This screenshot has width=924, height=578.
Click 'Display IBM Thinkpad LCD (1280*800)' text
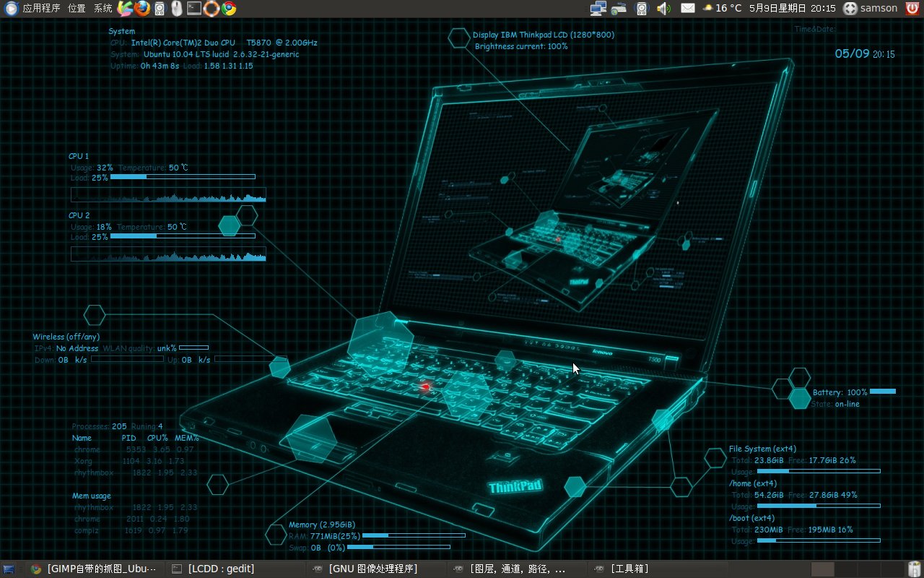click(544, 35)
